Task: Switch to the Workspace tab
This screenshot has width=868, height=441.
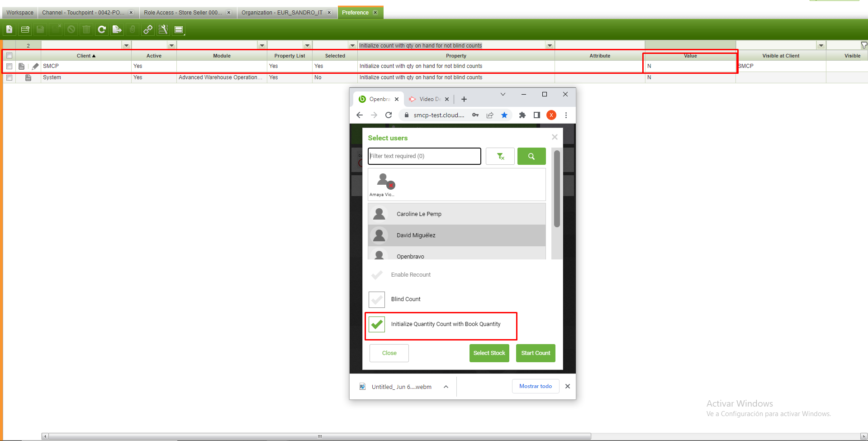Action: point(20,13)
